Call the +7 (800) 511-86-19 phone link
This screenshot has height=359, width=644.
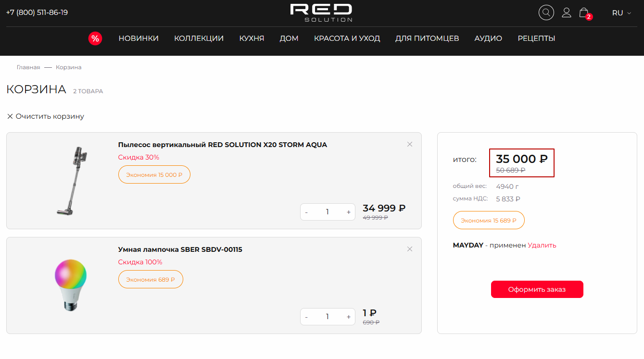click(x=37, y=12)
